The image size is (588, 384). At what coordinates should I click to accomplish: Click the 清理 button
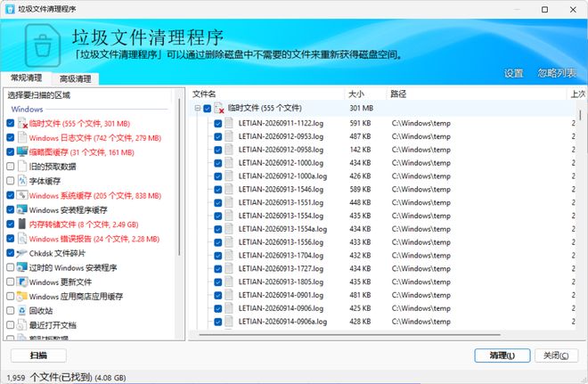[502, 355]
